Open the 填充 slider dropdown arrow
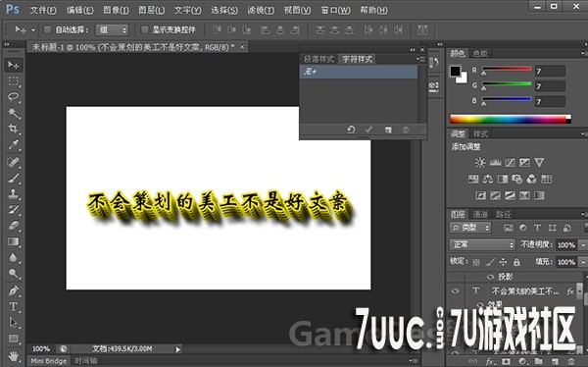This screenshot has width=588, height=367. (x=583, y=262)
